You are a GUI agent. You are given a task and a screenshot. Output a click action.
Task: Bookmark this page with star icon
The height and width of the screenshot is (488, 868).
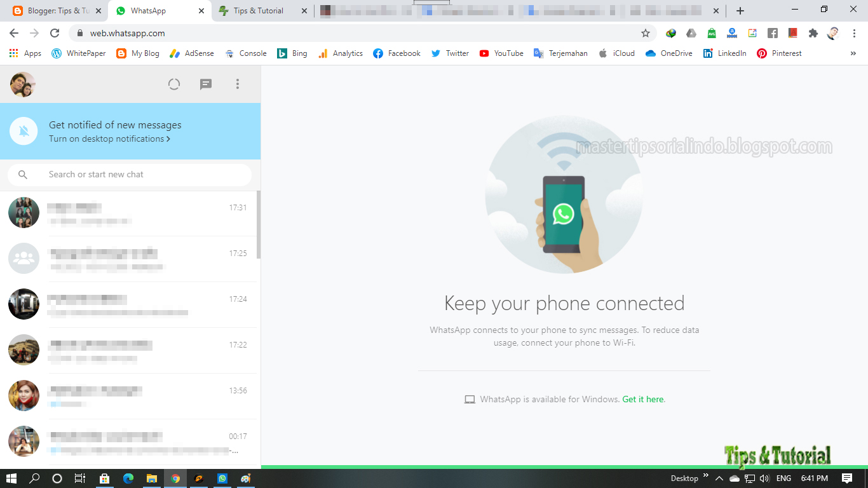646,33
